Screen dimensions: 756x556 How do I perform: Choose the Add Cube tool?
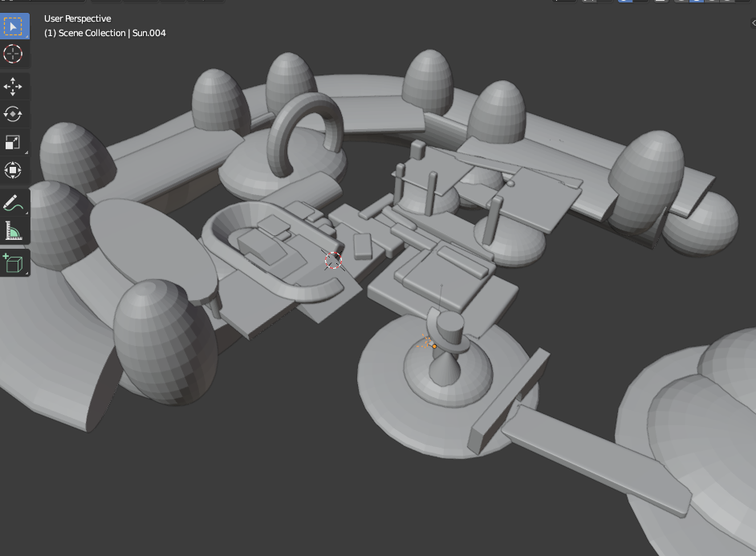tap(13, 263)
